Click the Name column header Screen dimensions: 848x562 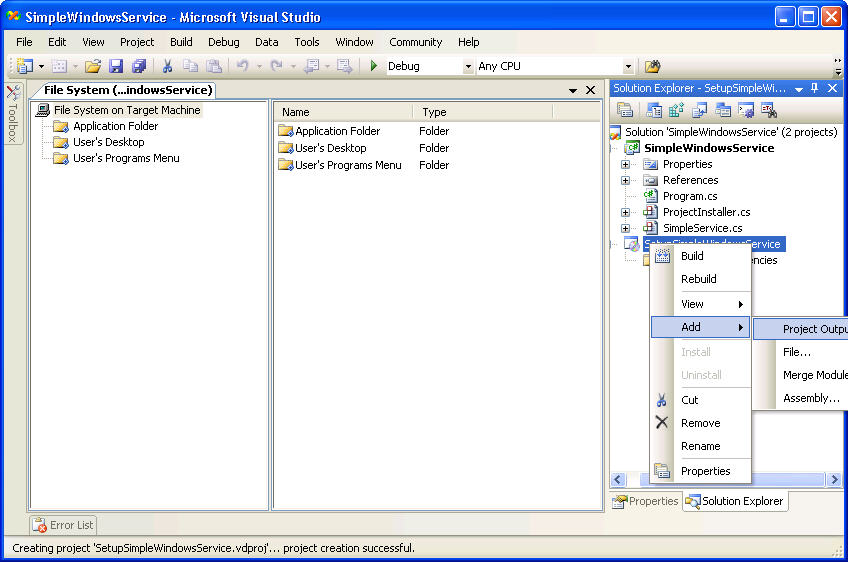[x=343, y=112]
